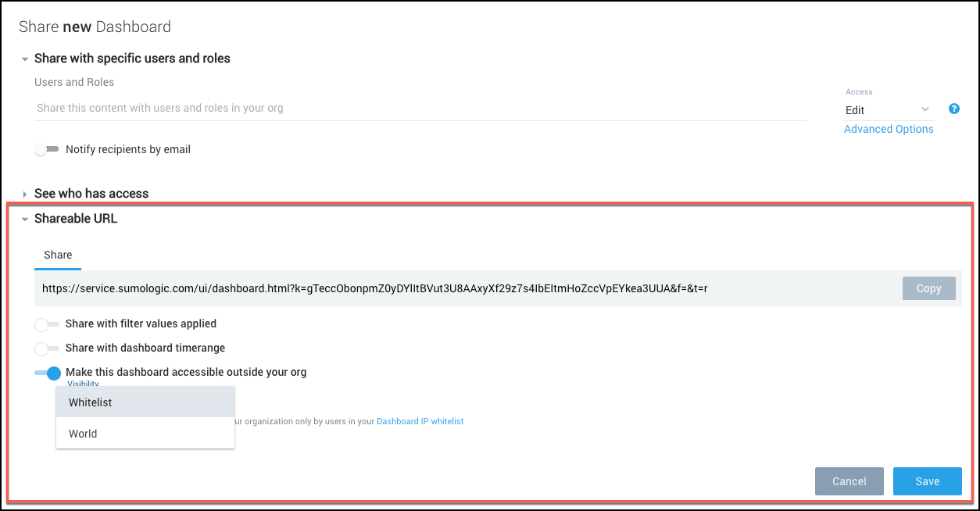Click the shareable dashboard URL text

[x=375, y=288]
